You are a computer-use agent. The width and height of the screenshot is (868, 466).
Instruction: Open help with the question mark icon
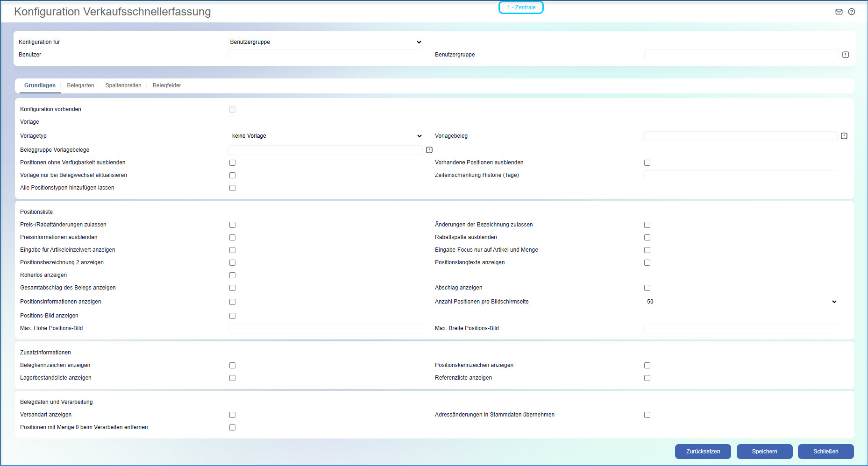(x=852, y=12)
